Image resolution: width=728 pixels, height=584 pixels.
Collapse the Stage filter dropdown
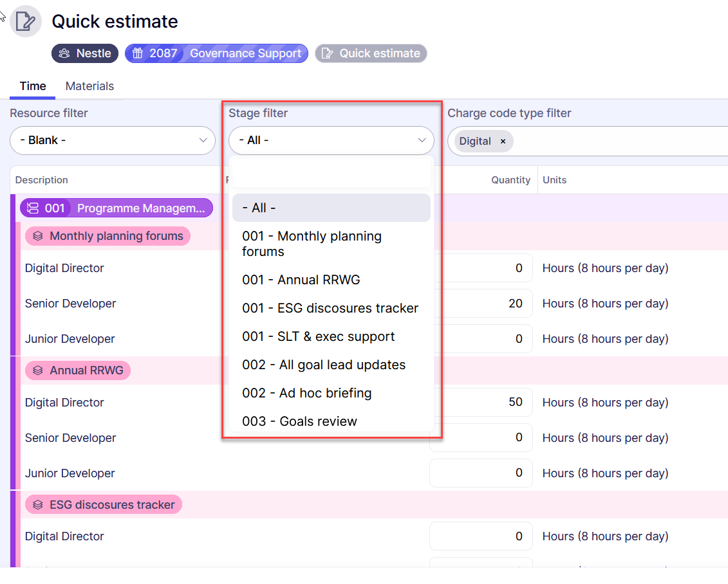(331, 140)
